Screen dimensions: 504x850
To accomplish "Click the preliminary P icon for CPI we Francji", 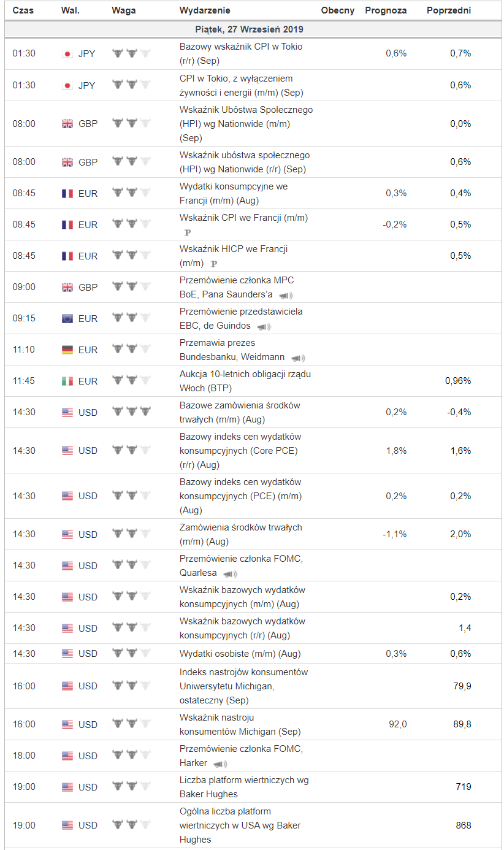I will 188,232.
